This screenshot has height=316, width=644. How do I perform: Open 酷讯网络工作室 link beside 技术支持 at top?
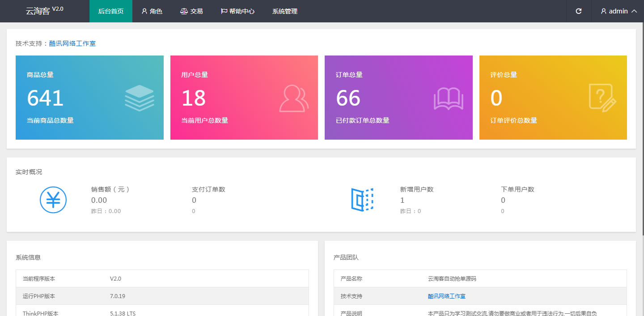72,43
